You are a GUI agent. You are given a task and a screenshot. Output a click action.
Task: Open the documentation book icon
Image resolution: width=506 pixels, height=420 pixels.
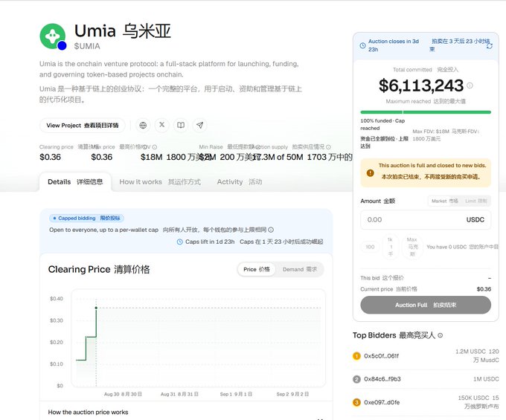pos(181,125)
